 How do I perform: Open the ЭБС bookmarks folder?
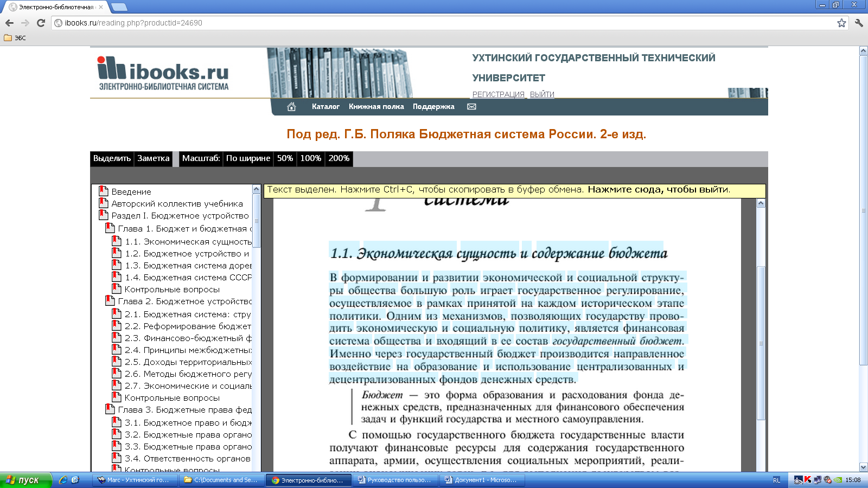click(15, 38)
